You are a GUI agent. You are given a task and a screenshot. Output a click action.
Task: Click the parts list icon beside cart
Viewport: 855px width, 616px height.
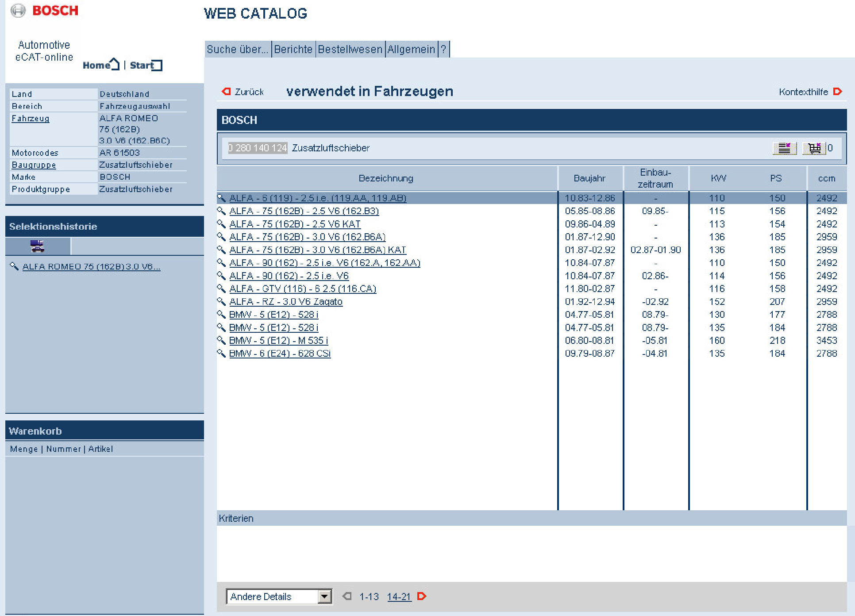784,148
